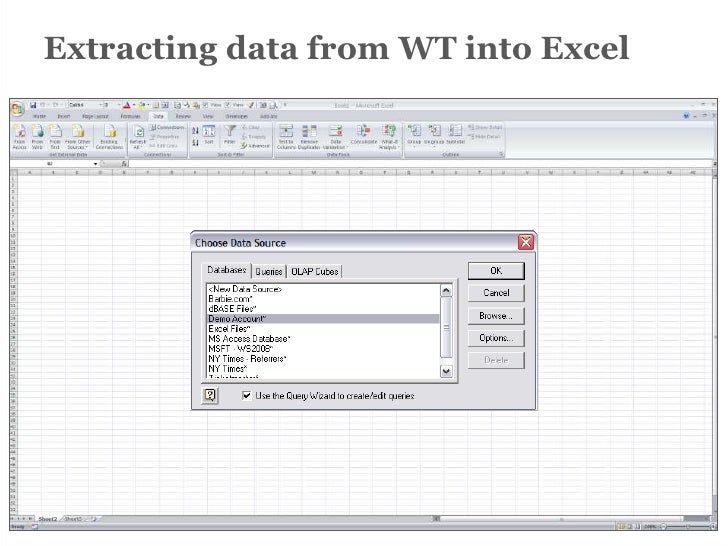Click the Browse... button
This screenshot has width=728, height=546.
click(496, 316)
